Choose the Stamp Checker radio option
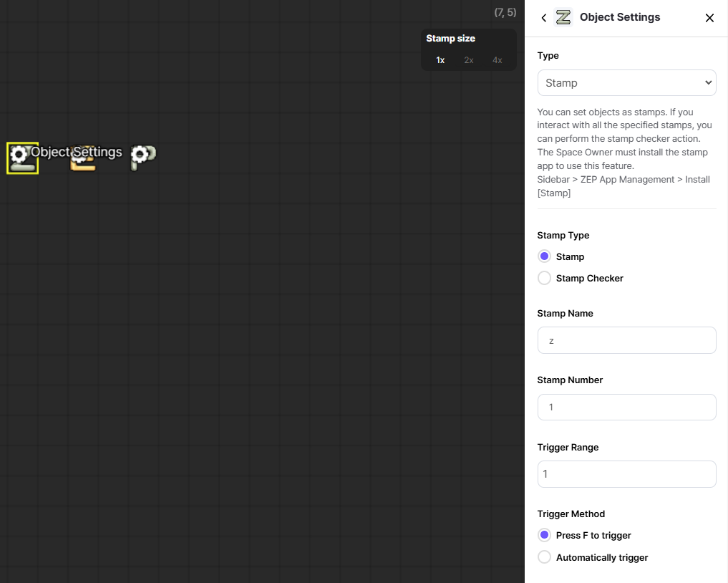The image size is (728, 583). point(545,278)
